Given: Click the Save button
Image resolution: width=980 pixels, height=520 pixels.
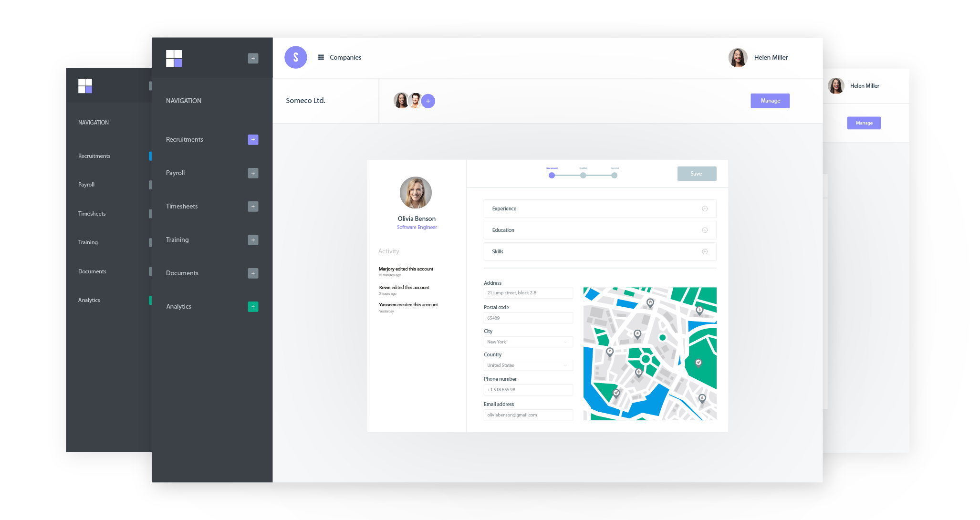Looking at the screenshot, I should 697,174.
